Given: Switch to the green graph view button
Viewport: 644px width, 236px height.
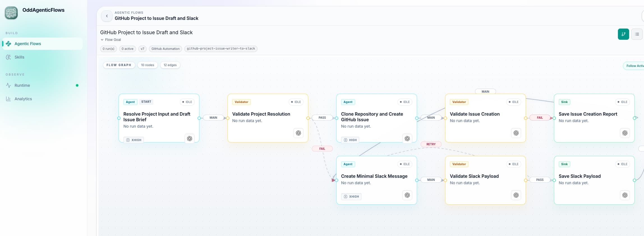Looking at the screenshot, I should click(x=623, y=34).
